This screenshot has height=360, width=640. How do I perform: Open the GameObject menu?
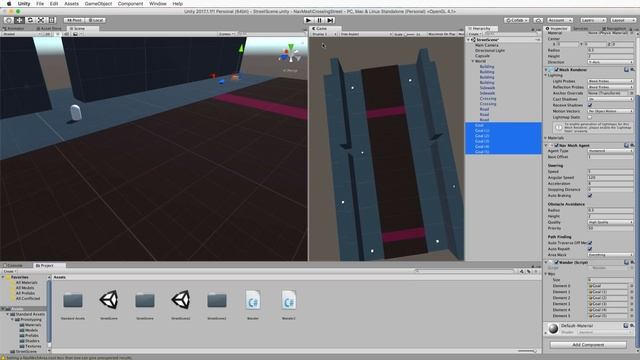pyautogui.click(x=98, y=4)
